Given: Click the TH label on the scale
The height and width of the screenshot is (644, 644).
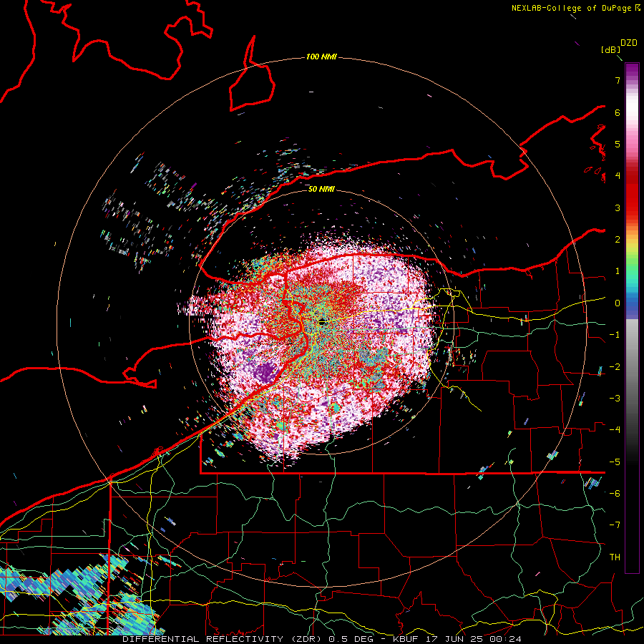Looking at the screenshot, I should pyautogui.click(x=615, y=557).
